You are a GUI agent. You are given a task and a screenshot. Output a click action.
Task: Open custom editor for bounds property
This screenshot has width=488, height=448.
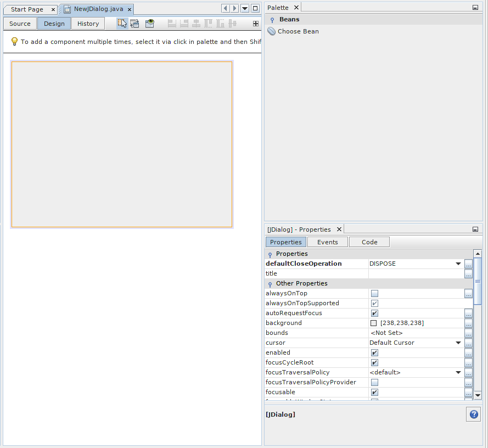point(468,333)
